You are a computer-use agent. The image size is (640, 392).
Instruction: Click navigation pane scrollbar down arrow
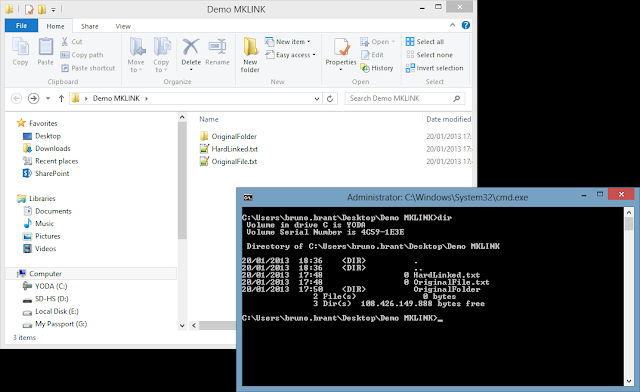(182, 325)
